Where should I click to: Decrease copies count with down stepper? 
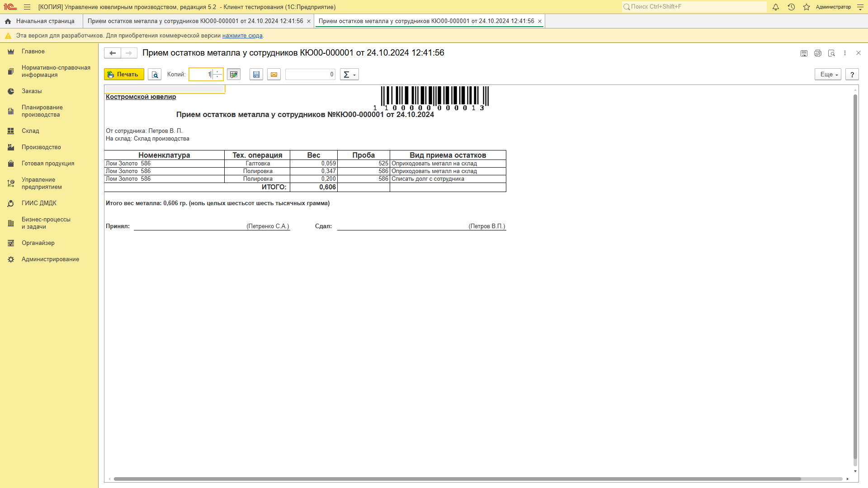click(217, 77)
